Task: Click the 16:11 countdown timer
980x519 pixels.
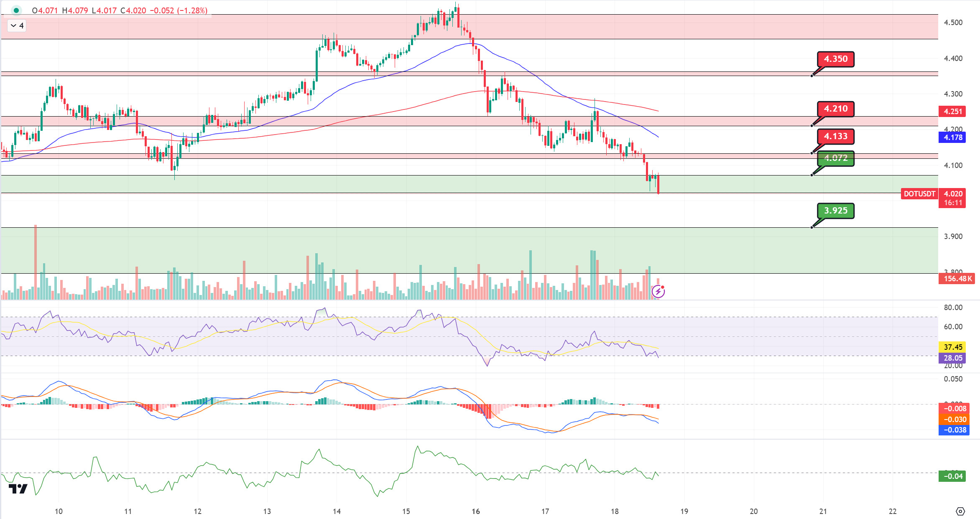Action: tap(953, 203)
